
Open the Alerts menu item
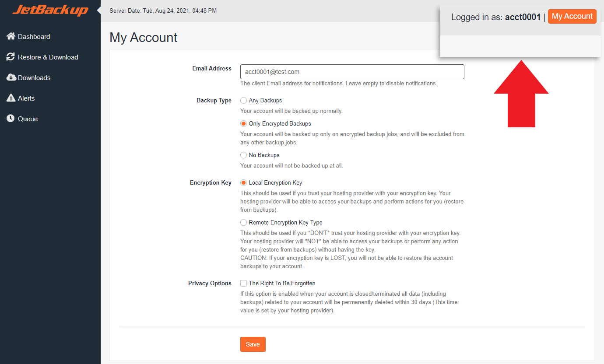pos(26,98)
